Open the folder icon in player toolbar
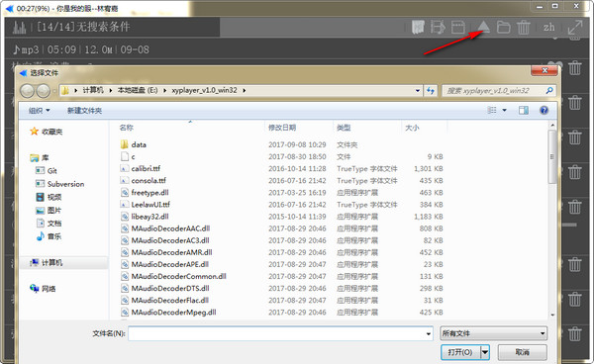This screenshot has height=364, width=594. tap(504, 28)
